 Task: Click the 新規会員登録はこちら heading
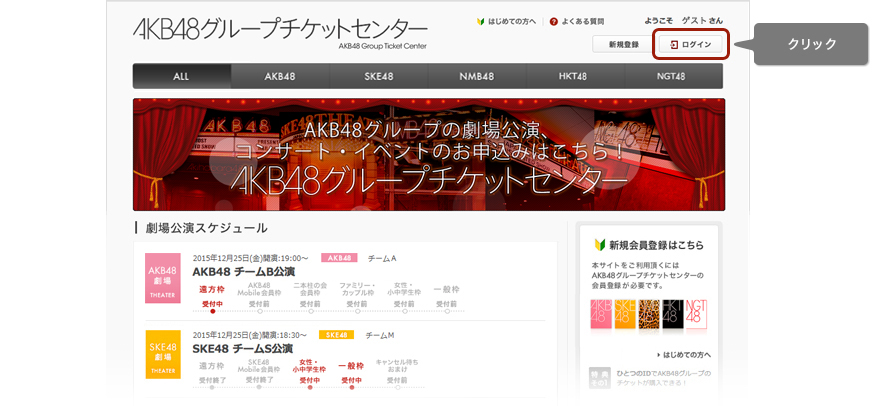pyautogui.click(x=657, y=245)
